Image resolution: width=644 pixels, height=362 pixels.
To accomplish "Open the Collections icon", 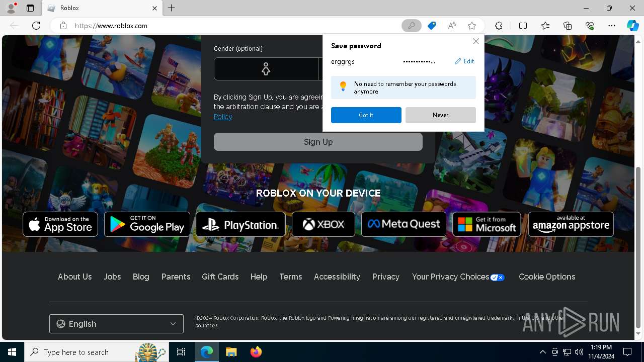I will (568, 26).
